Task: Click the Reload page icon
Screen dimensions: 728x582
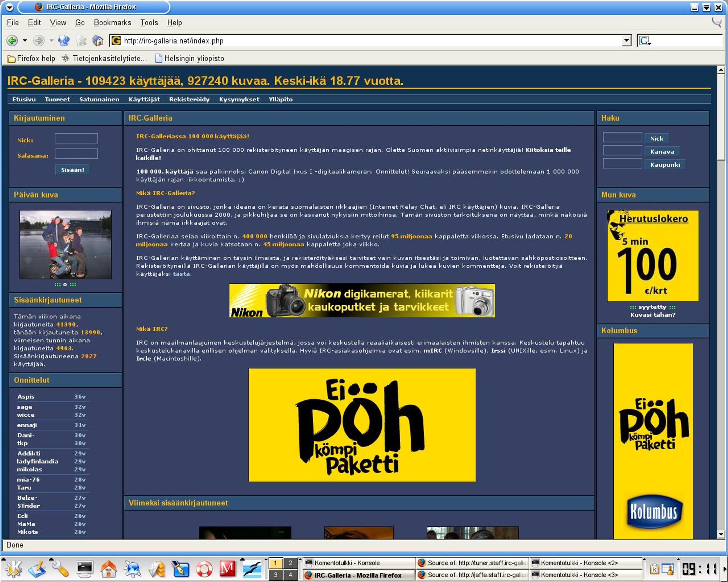Action: pyautogui.click(x=64, y=41)
